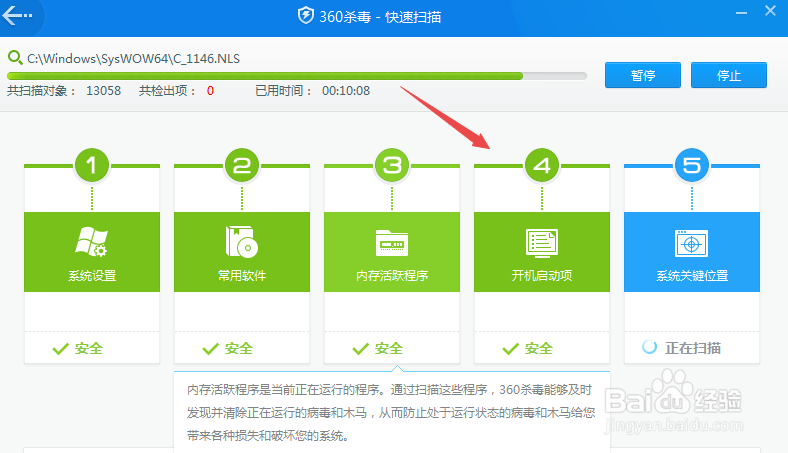The height and width of the screenshot is (453, 788).
Task: Click the detected items count 0
Action: tap(210, 90)
